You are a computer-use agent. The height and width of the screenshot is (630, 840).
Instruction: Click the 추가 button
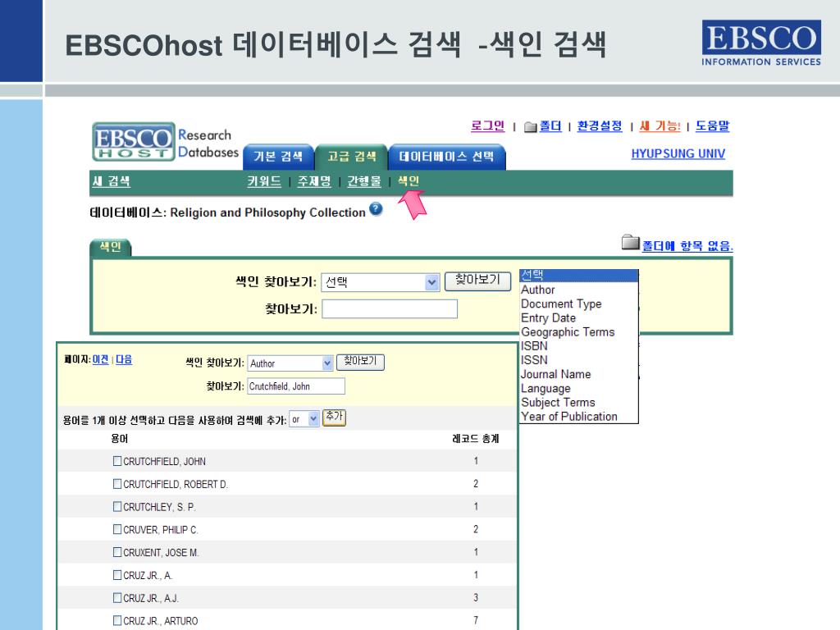coord(334,418)
